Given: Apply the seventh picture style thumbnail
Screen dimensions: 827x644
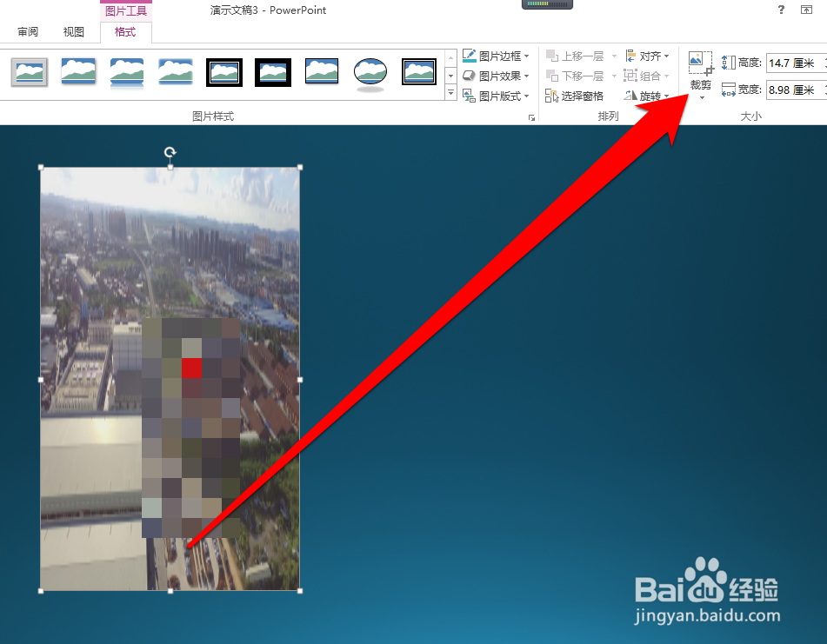Looking at the screenshot, I should click(322, 72).
